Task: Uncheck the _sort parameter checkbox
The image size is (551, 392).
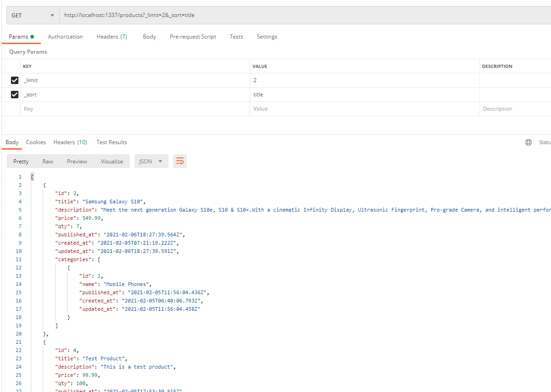Action: (x=15, y=95)
